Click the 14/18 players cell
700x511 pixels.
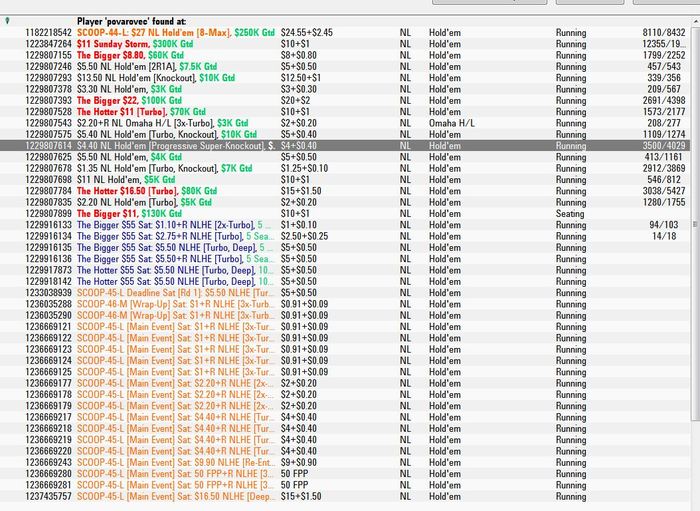[x=664, y=236]
